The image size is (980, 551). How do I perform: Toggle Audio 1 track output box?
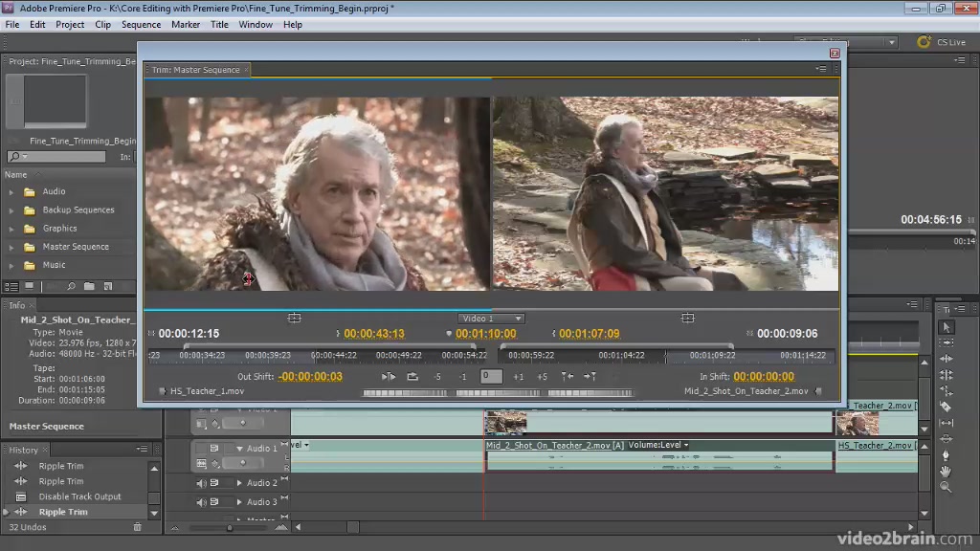click(x=201, y=449)
